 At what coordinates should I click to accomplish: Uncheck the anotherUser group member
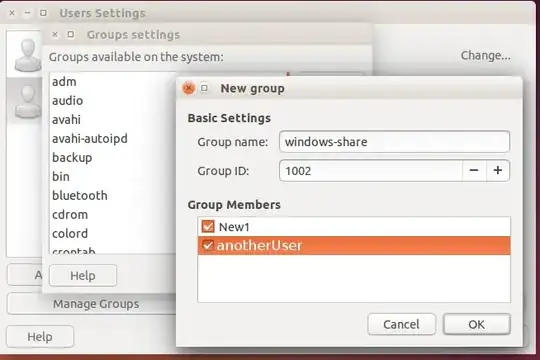click(x=207, y=245)
